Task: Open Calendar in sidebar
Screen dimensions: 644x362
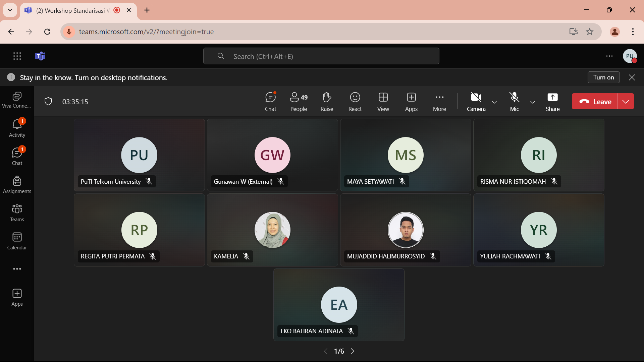Action: tap(17, 241)
